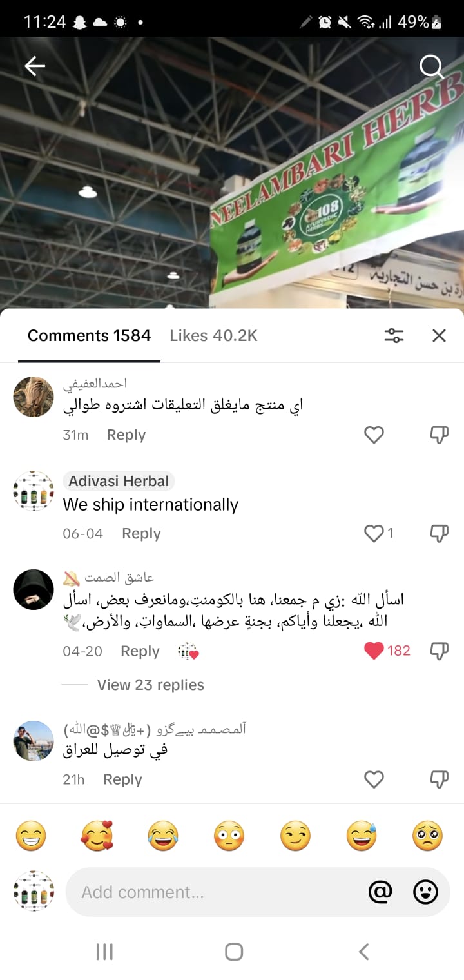Tap Android home navigation button
This screenshot has height=980, width=464.
click(233, 952)
